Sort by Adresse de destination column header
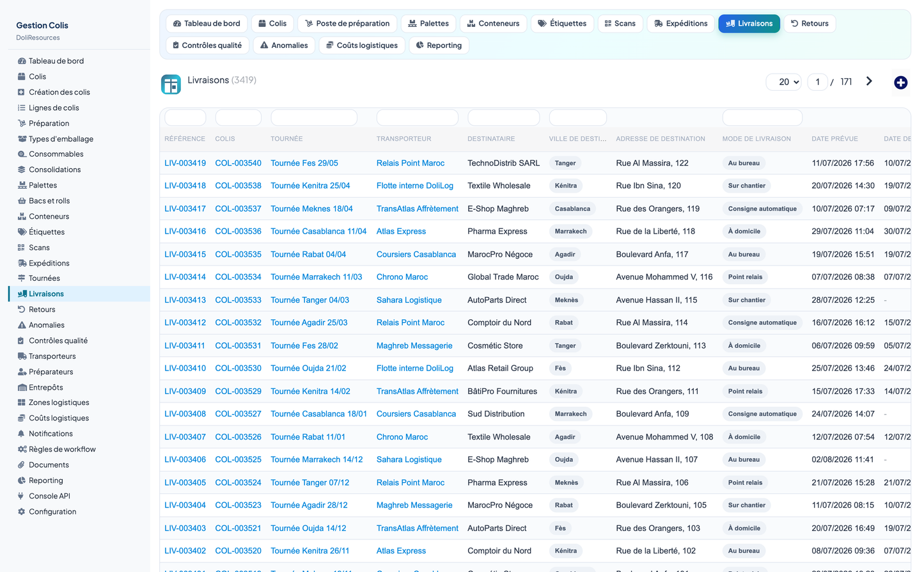This screenshot has height=572, width=924. click(661, 139)
